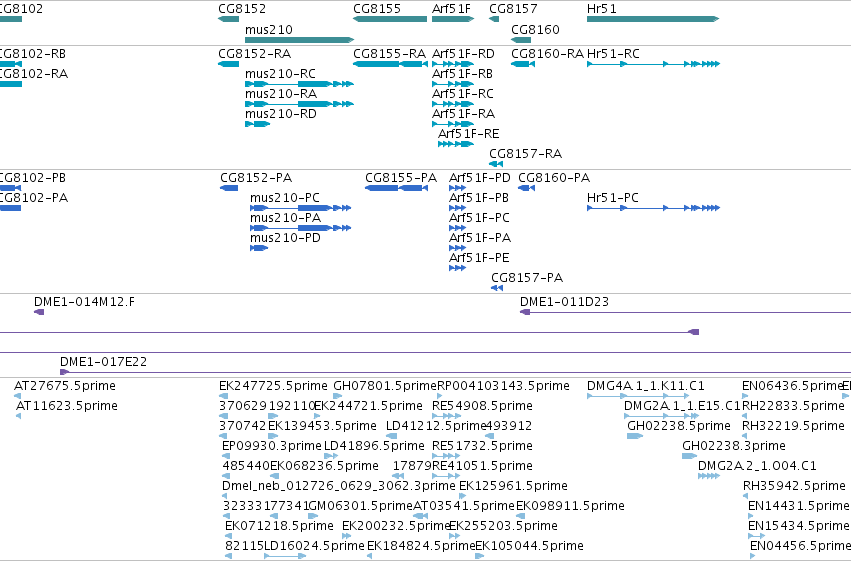Open protein CG8160-PA
The width and height of the screenshot is (851, 561).
point(554,178)
